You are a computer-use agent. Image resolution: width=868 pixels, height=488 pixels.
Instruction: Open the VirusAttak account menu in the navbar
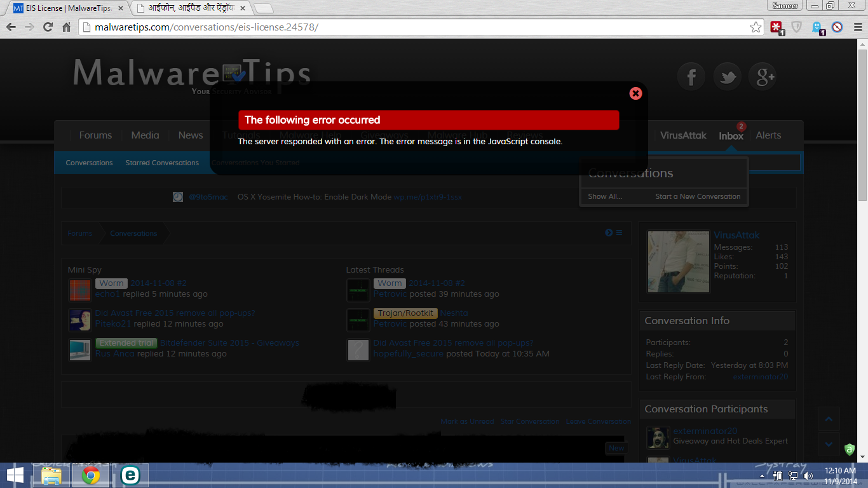pyautogui.click(x=683, y=135)
